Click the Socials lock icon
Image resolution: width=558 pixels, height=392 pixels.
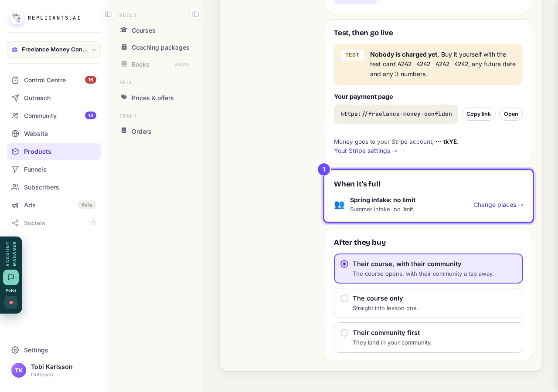click(93, 223)
